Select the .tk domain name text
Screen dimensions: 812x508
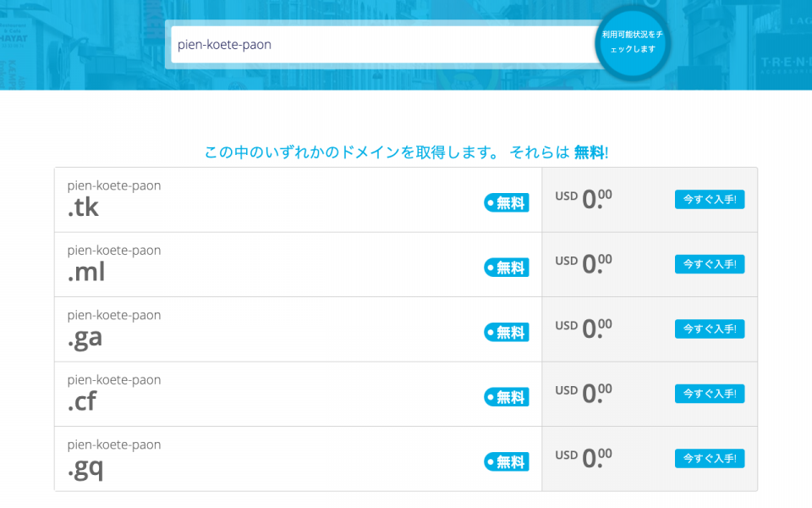114,199
